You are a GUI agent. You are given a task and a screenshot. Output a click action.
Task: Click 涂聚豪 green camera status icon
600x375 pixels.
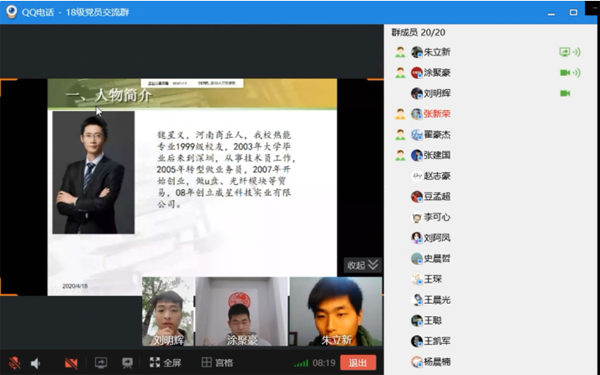click(565, 72)
